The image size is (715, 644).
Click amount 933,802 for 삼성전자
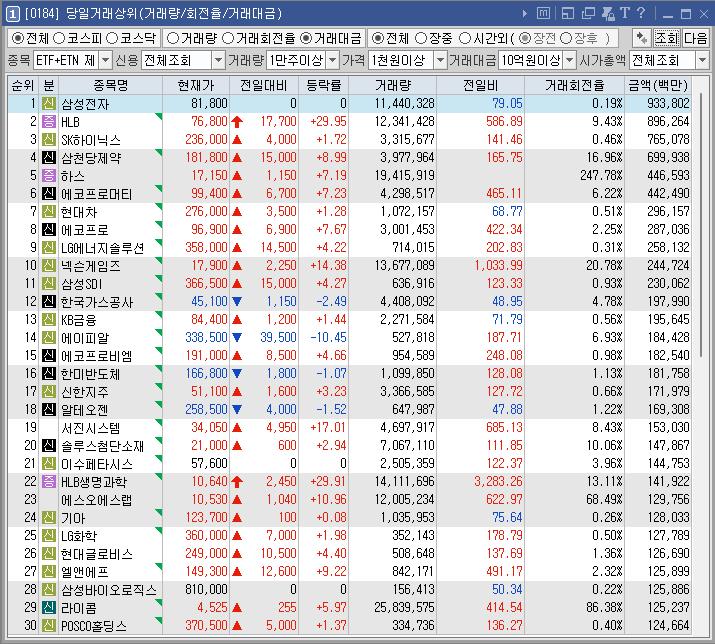pyautogui.click(x=668, y=104)
